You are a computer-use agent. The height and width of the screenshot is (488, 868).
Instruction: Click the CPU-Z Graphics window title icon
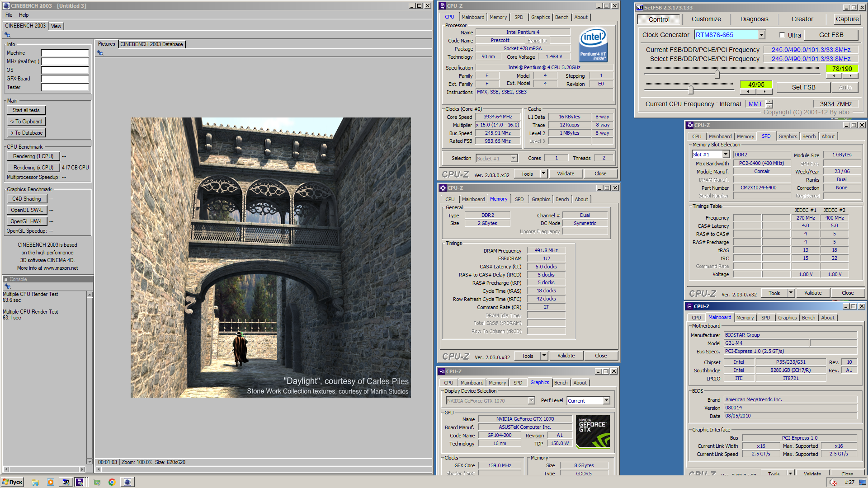click(x=442, y=371)
